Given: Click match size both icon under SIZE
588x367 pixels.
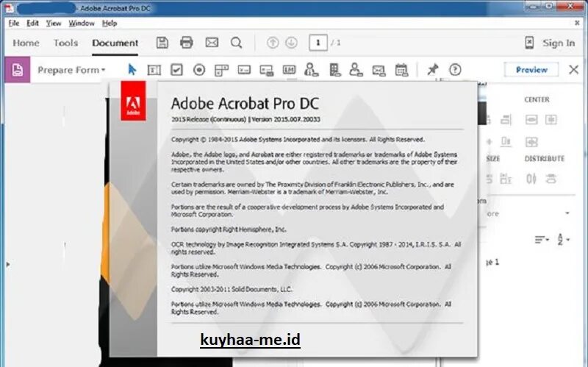Looking at the screenshot, I should click(x=506, y=178).
